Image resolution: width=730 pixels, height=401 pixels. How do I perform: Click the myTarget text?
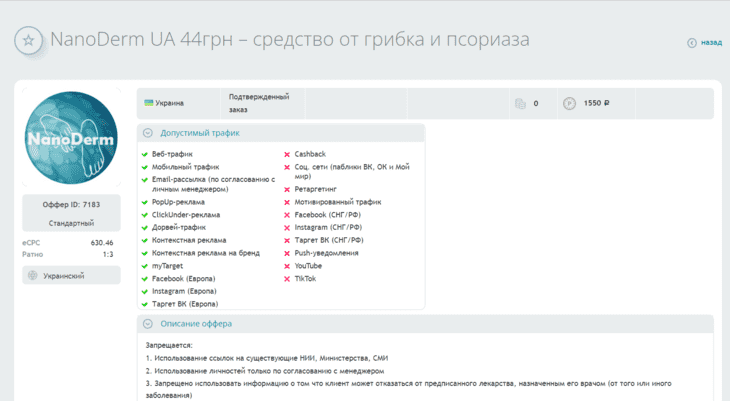[x=167, y=266]
